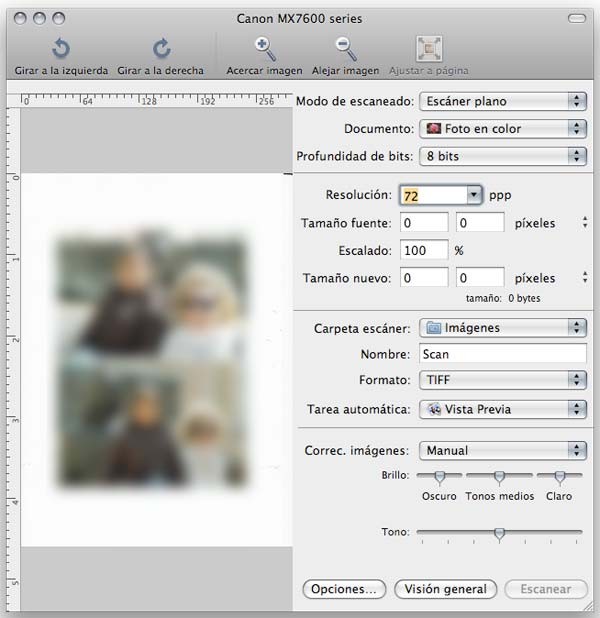Click the Opciones... button
The width and height of the screenshot is (600, 618).
(344, 589)
